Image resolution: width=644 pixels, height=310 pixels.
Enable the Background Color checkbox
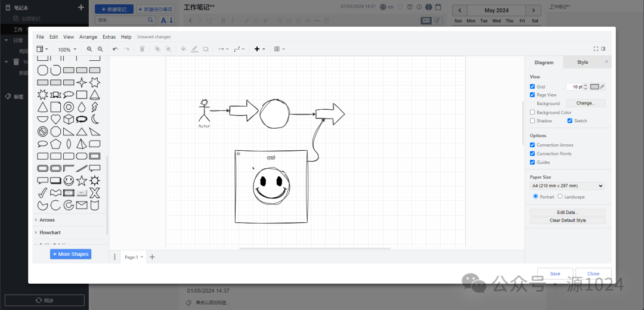(532, 112)
